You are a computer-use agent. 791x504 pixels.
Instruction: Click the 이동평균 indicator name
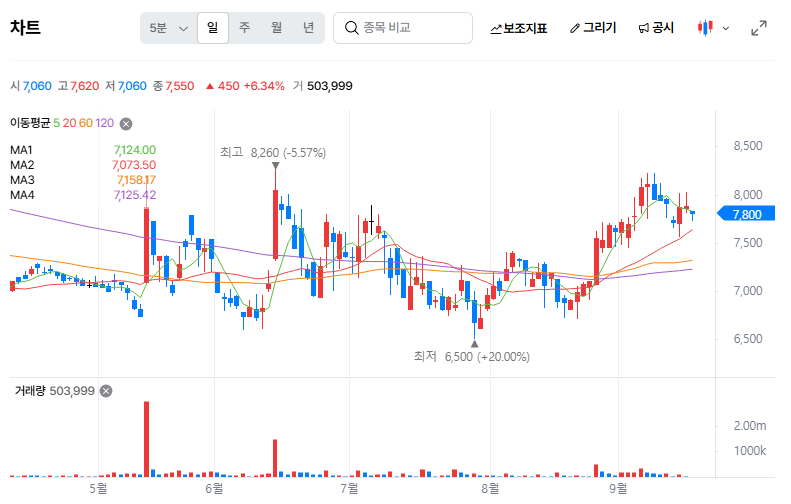pos(30,123)
